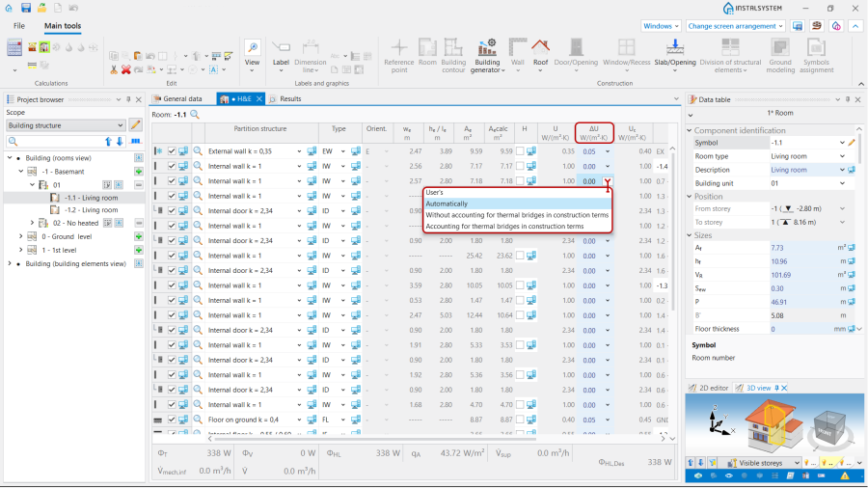Open the Room type dropdown in Data table
The image size is (868, 488).
(x=842, y=156)
